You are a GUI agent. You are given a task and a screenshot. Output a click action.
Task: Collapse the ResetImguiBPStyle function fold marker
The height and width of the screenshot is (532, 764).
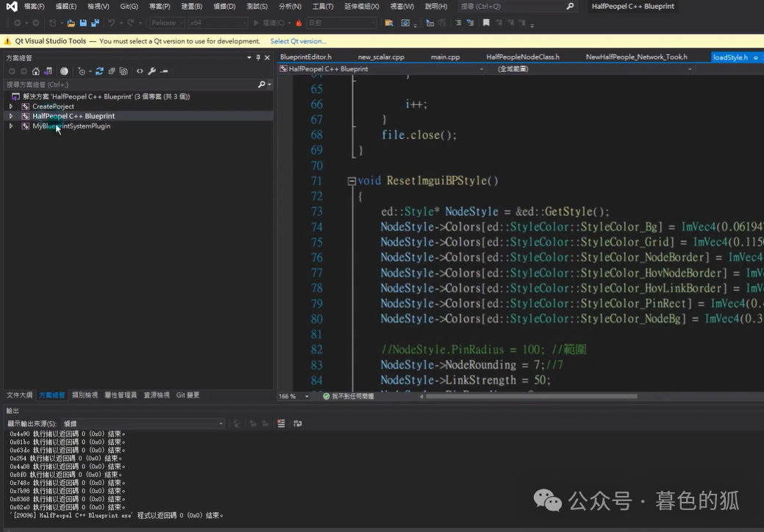tap(351, 181)
